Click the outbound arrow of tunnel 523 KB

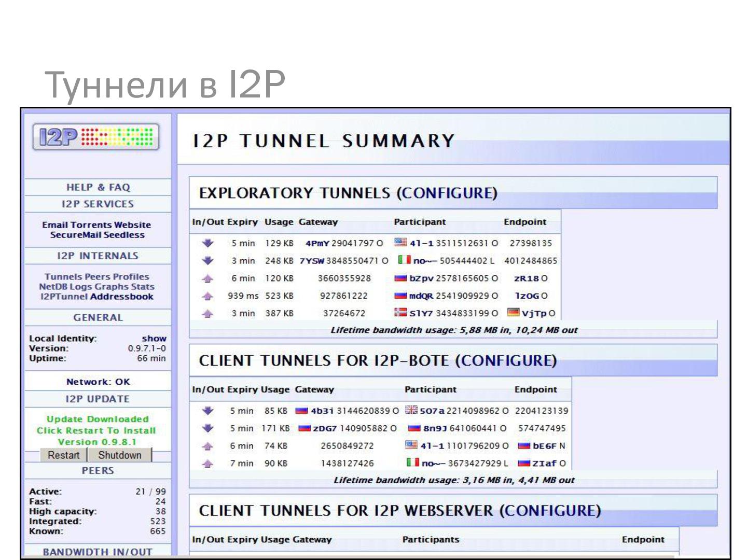[208, 296]
